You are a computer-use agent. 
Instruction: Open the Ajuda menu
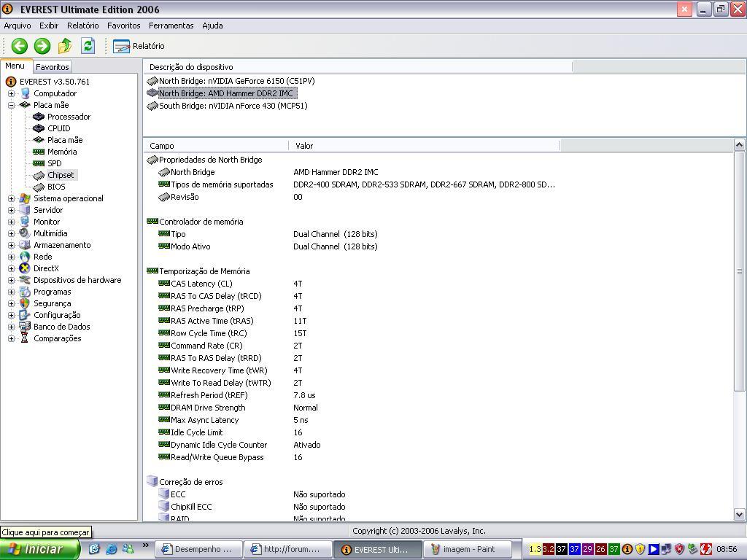(x=212, y=26)
